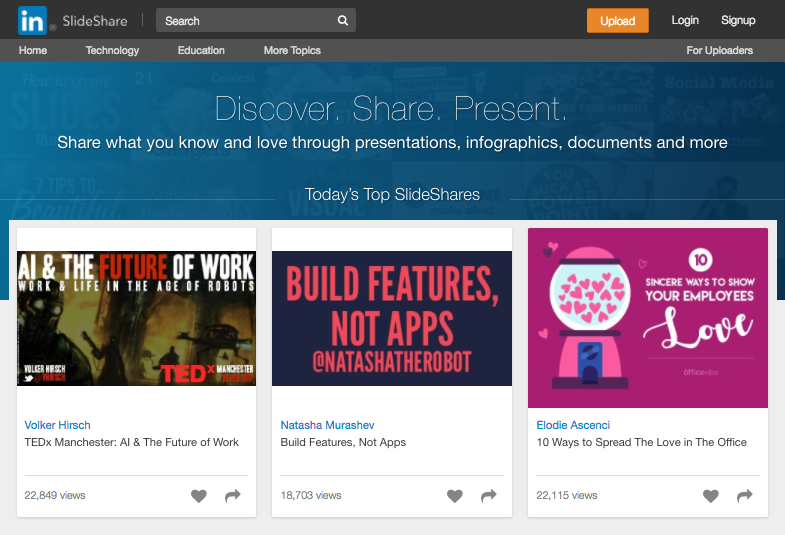Click the Discover. Share. Present. headline
The image size is (785, 535).
pos(391,108)
